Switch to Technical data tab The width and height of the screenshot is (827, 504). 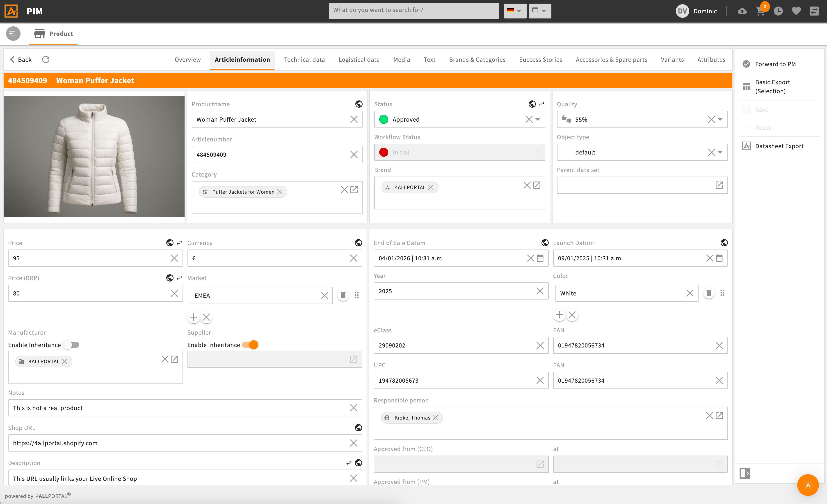tap(304, 60)
